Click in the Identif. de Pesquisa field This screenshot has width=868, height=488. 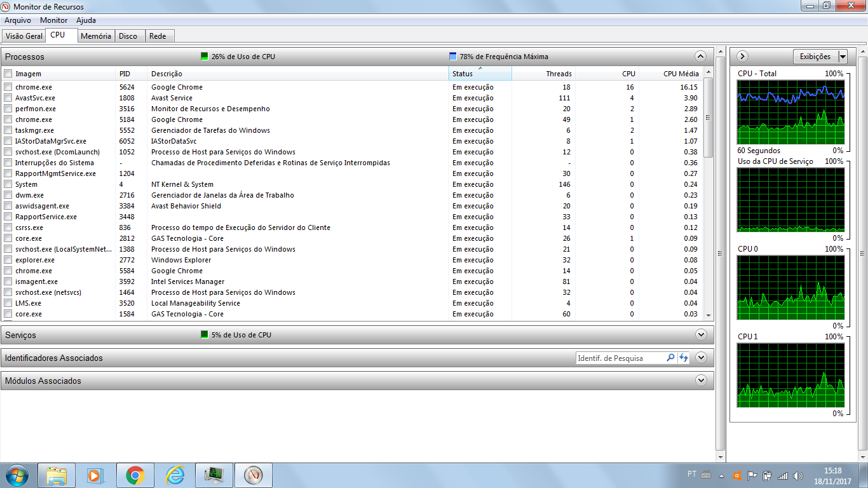pos(621,358)
